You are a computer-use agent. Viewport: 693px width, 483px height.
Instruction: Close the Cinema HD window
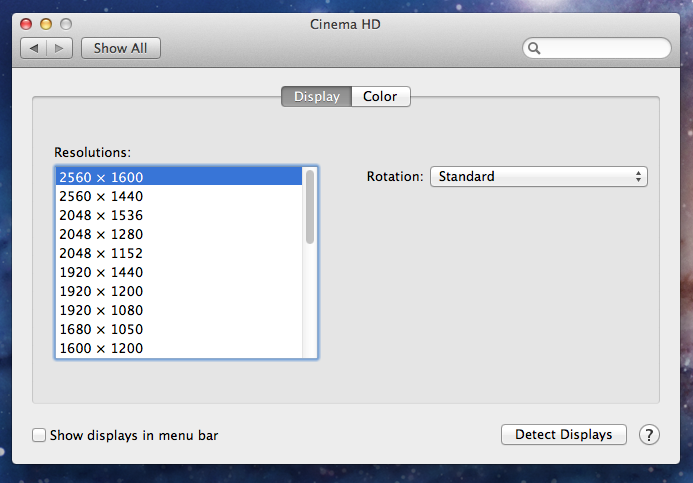coord(26,24)
